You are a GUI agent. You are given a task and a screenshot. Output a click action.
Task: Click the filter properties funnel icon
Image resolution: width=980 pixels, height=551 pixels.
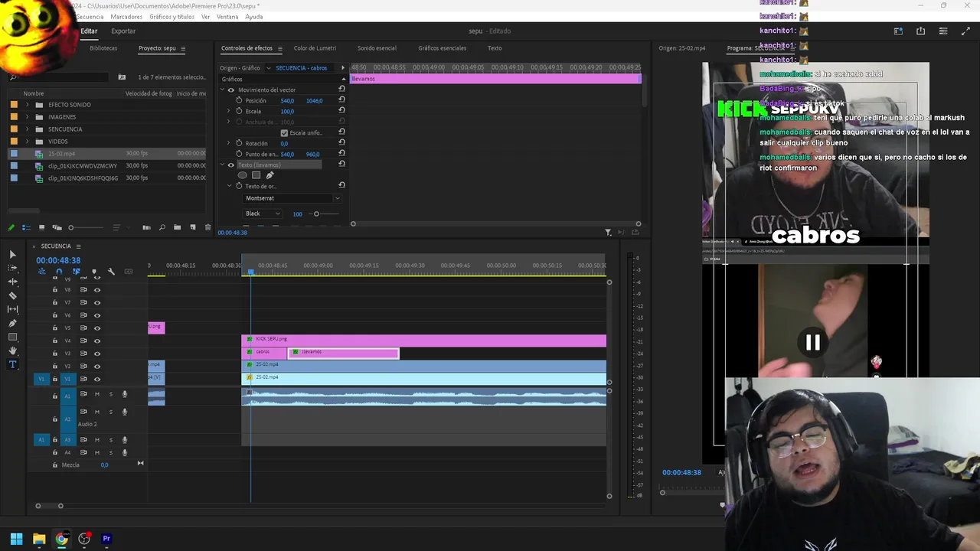click(x=608, y=232)
